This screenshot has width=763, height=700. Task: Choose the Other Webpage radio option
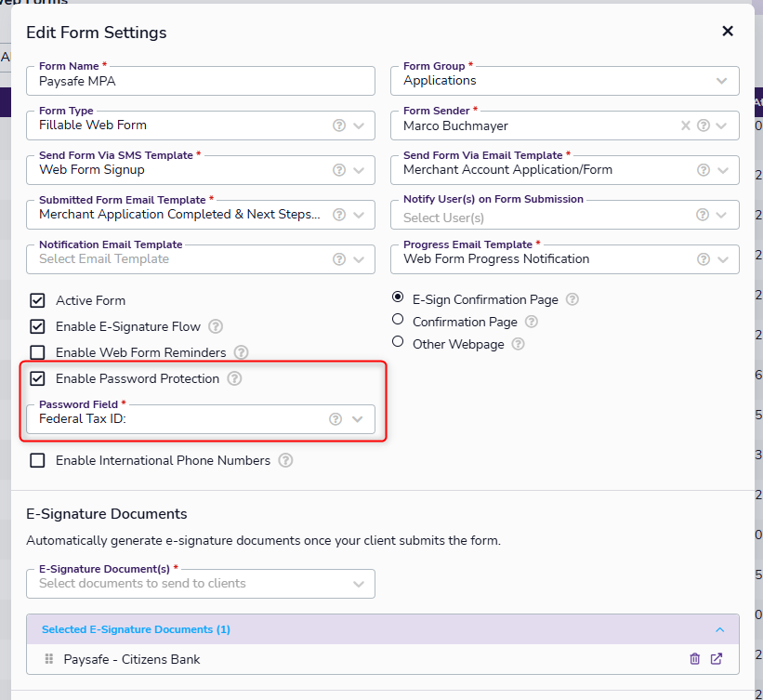398,343
